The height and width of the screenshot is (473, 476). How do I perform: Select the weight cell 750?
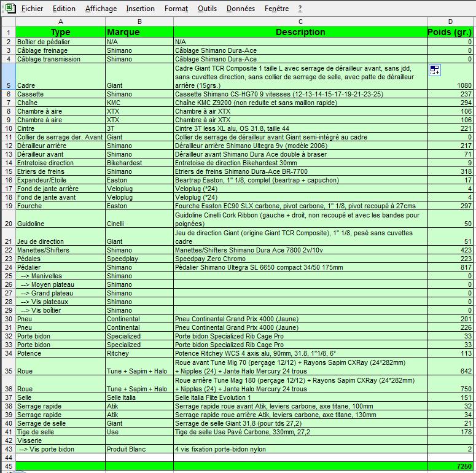450,385
